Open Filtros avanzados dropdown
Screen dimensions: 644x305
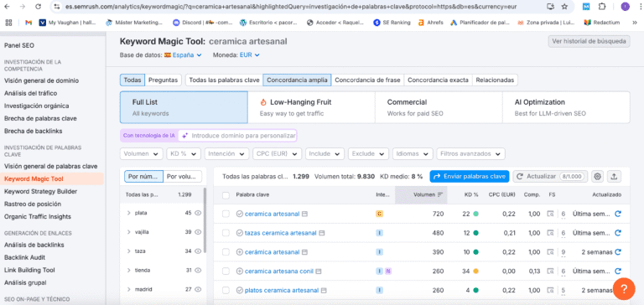click(470, 154)
